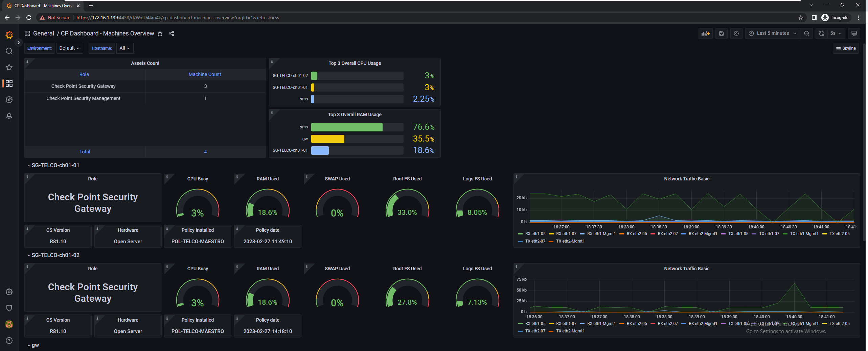
Task: Click the sms RAM usage green bar
Action: click(x=347, y=127)
